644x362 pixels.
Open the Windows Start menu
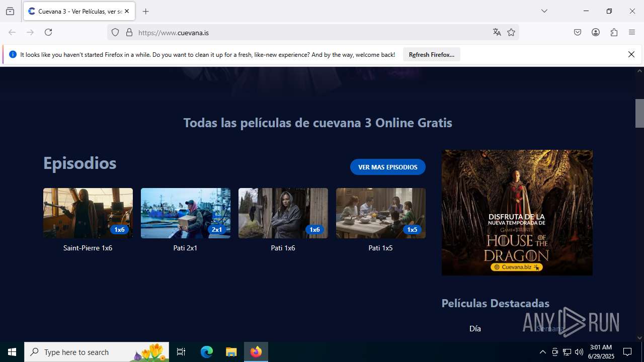[12, 352]
